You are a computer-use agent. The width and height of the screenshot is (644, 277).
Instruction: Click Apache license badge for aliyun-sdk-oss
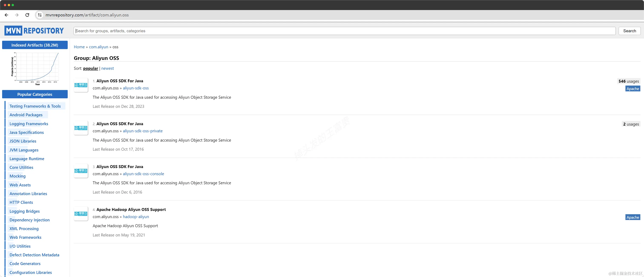[632, 89]
